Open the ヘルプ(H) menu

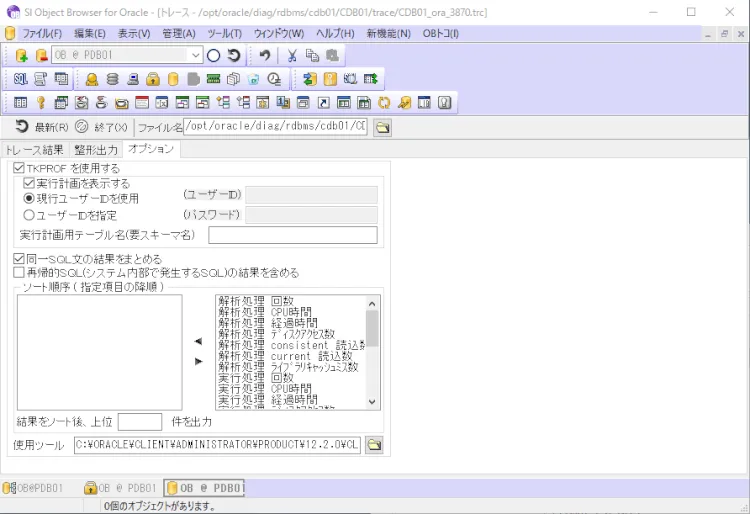pyautogui.click(x=335, y=33)
